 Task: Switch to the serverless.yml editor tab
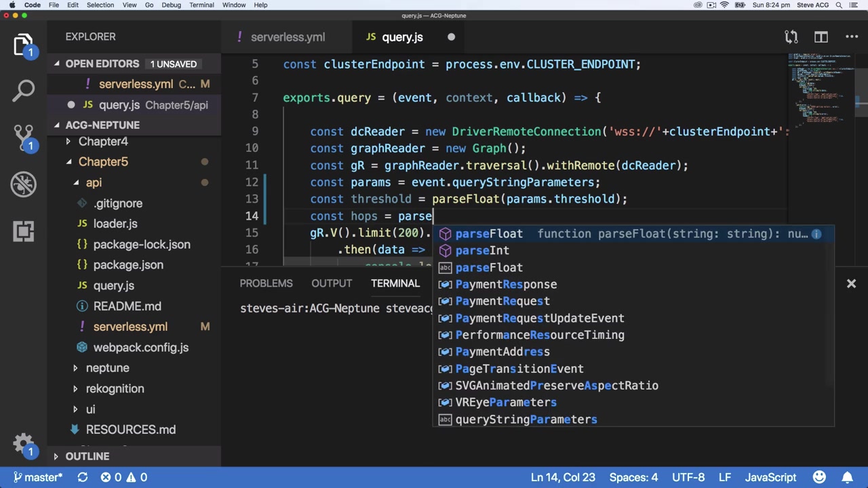tap(288, 37)
